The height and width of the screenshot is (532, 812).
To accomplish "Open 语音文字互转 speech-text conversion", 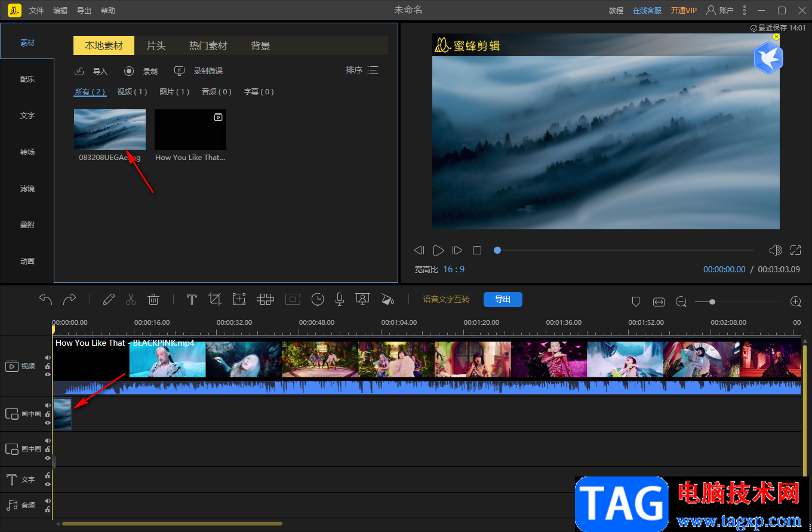I will point(446,299).
